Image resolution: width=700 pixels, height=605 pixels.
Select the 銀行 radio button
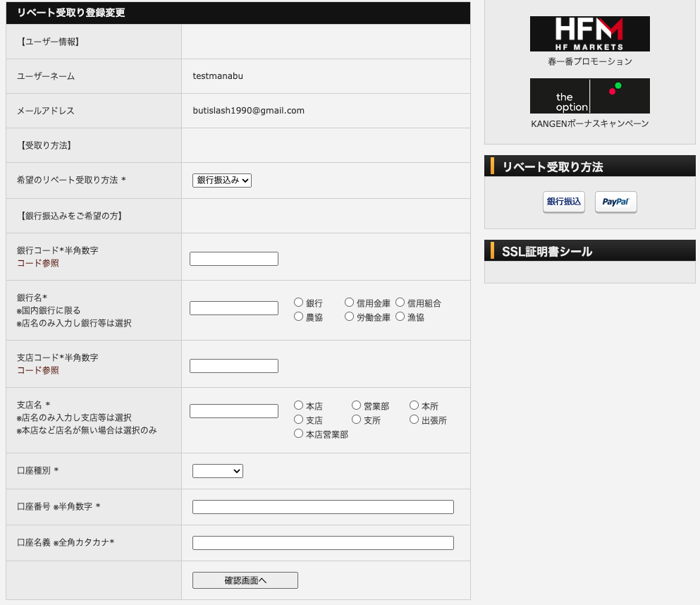point(299,302)
